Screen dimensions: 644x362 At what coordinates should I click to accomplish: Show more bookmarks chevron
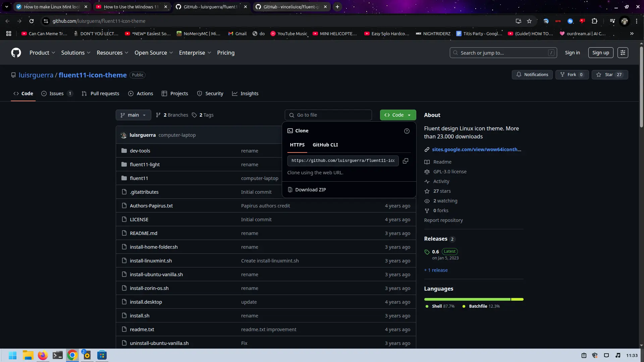(632, 34)
